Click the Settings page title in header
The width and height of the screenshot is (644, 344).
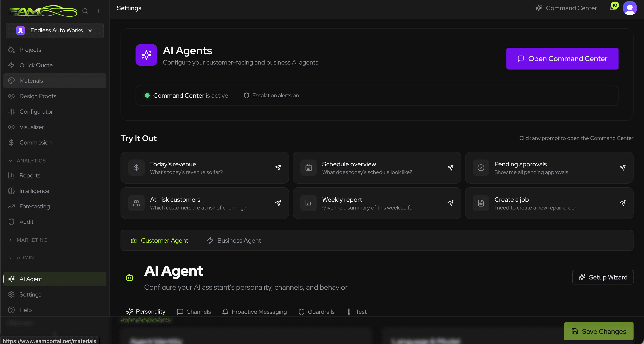129,8
